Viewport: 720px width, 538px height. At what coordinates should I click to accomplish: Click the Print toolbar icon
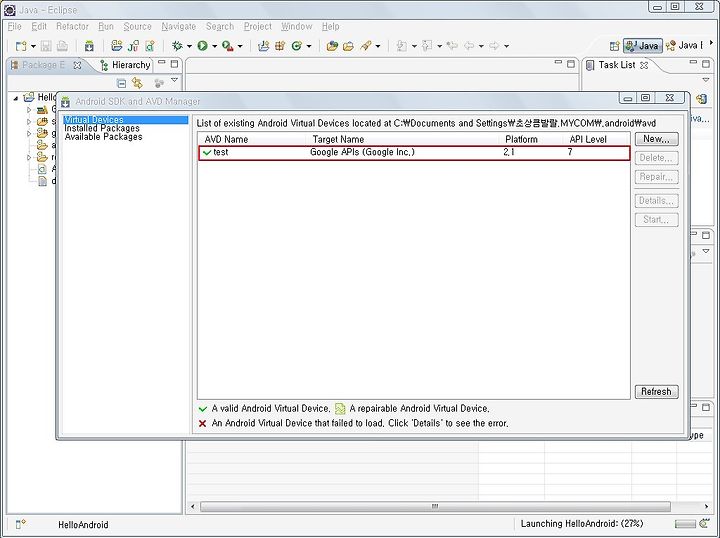click(62, 46)
